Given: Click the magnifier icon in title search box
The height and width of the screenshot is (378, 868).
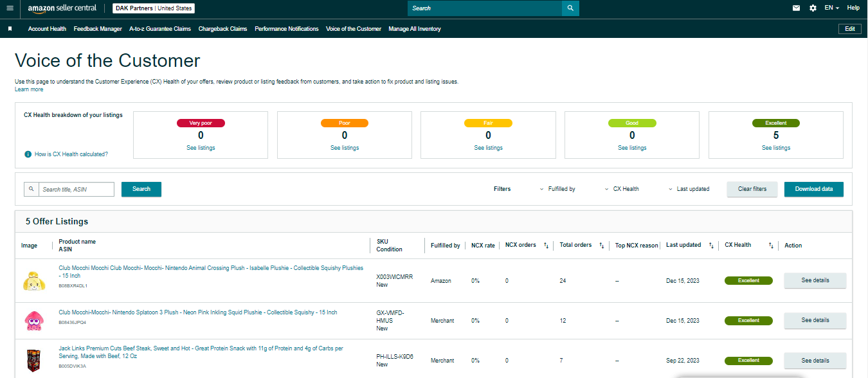Looking at the screenshot, I should (31, 189).
